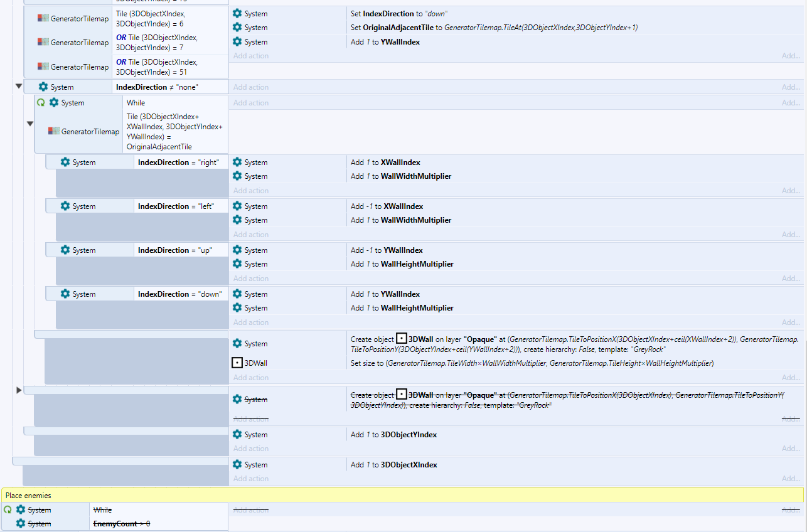
Task: Click System gear icon of the active Create object 3DWall action
Action: [237, 343]
